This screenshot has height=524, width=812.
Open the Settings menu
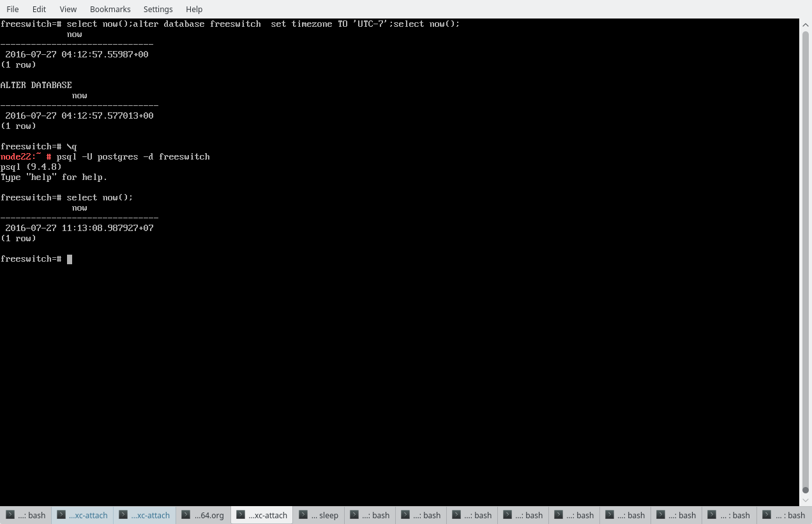pyautogui.click(x=158, y=9)
